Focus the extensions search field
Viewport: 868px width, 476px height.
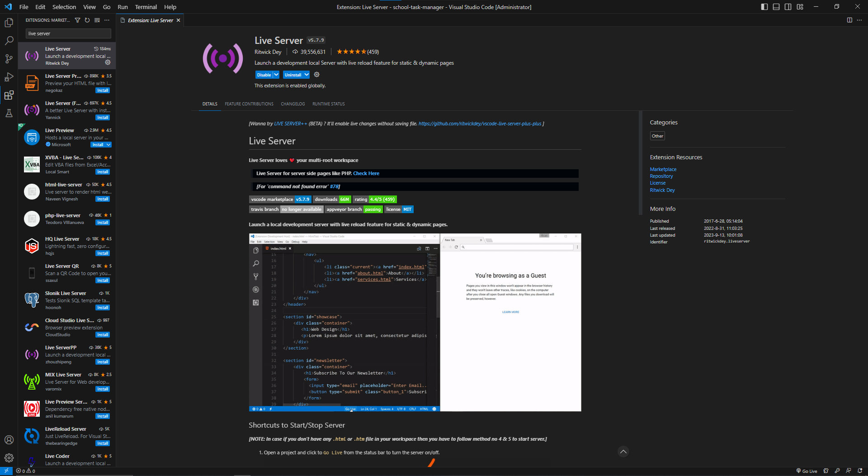68,33
